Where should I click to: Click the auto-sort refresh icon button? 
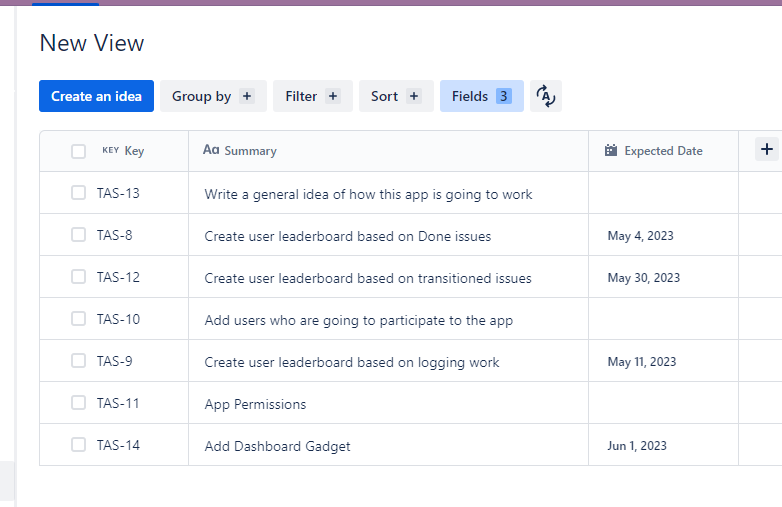(546, 96)
